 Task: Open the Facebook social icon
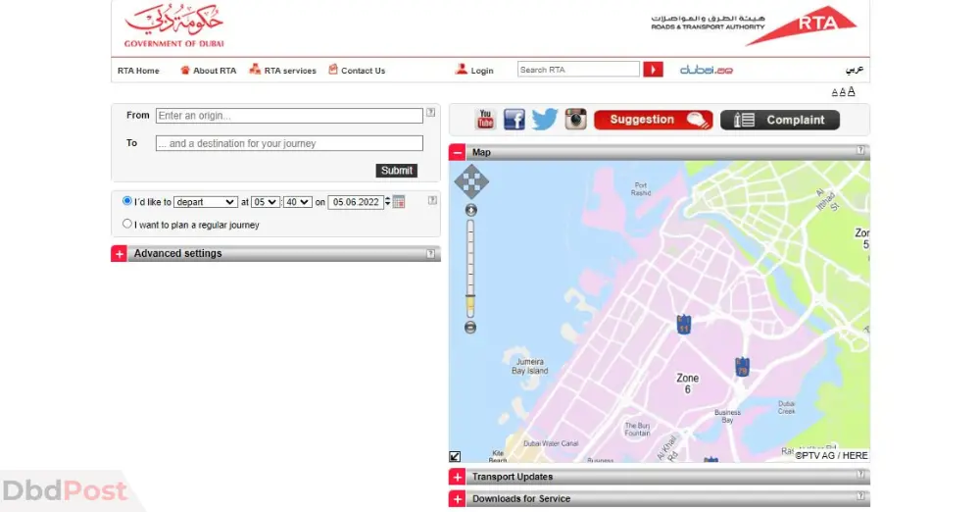(x=514, y=119)
